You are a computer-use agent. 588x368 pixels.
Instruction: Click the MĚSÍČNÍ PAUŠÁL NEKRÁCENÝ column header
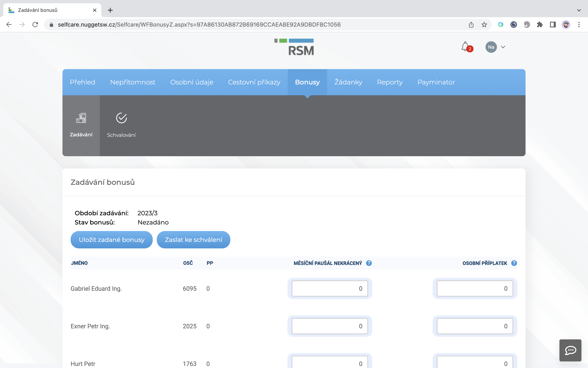tap(328, 263)
